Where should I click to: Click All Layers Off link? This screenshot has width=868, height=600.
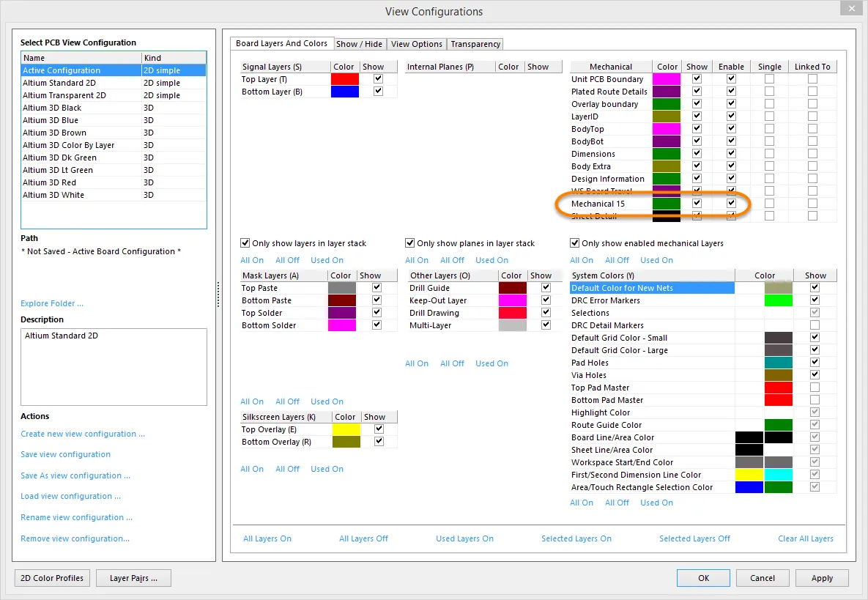point(364,538)
